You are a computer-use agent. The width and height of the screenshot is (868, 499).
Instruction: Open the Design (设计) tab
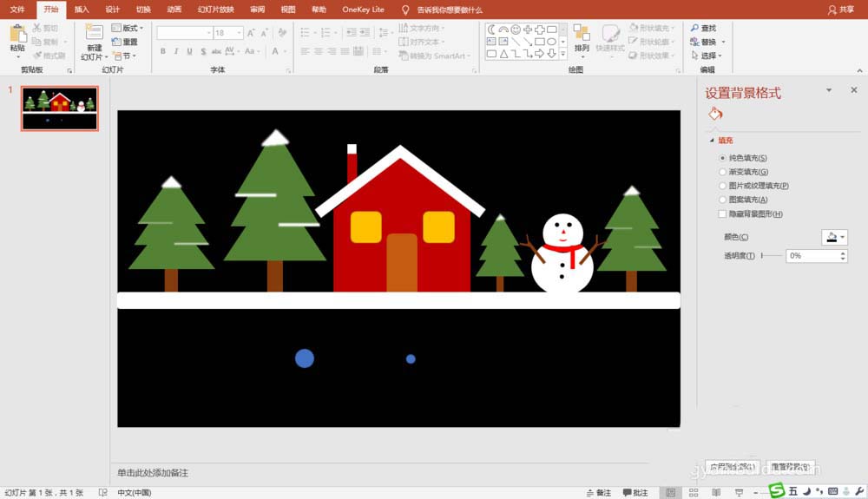(112, 10)
